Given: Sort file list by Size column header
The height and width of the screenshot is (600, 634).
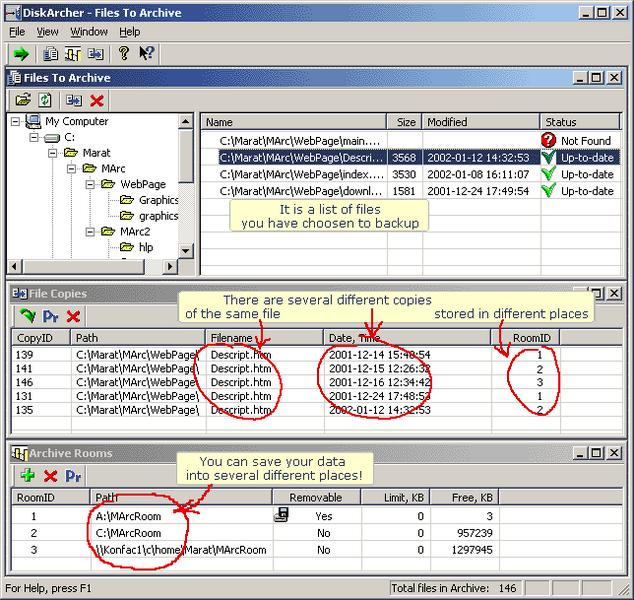Looking at the screenshot, I should point(404,122).
